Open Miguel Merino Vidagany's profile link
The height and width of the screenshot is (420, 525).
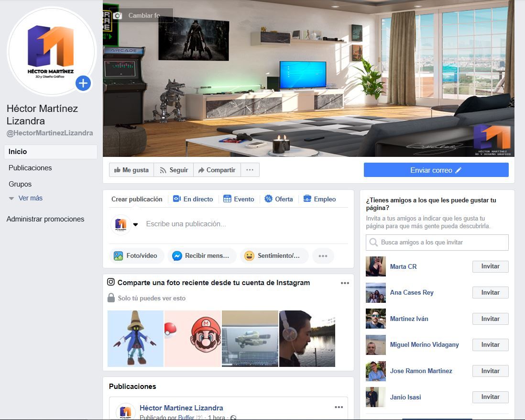pos(424,344)
